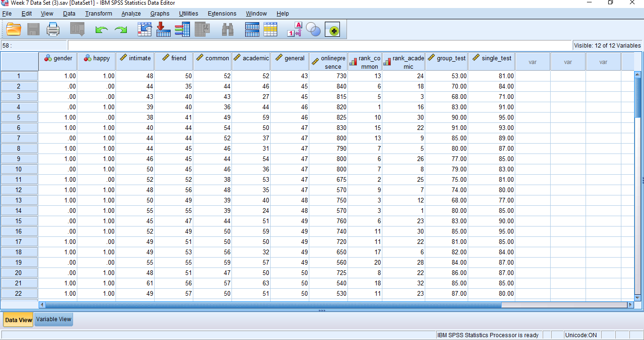Recall recently used dialogs icon
Image resolution: width=644 pixels, height=340 pixels.
pyautogui.click(x=77, y=30)
